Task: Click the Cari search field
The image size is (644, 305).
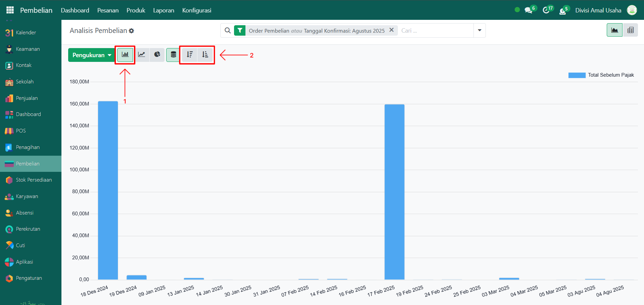Action: 435,31
